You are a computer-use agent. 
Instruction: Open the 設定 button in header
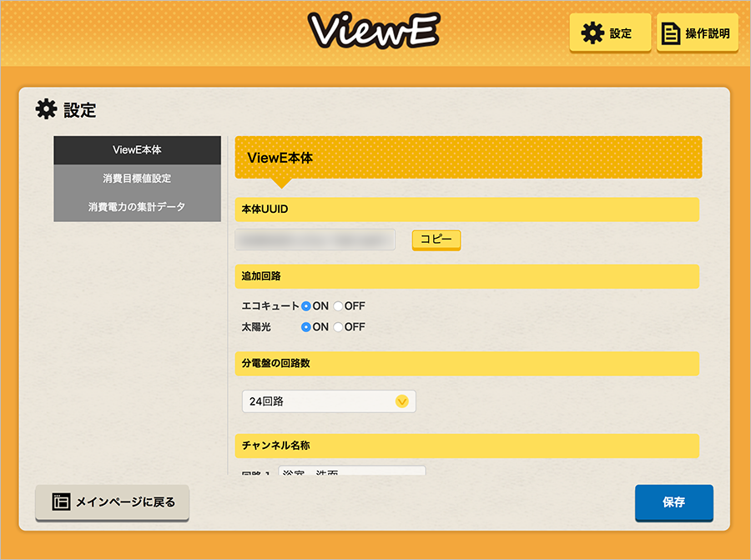pyautogui.click(x=610, y=33)
